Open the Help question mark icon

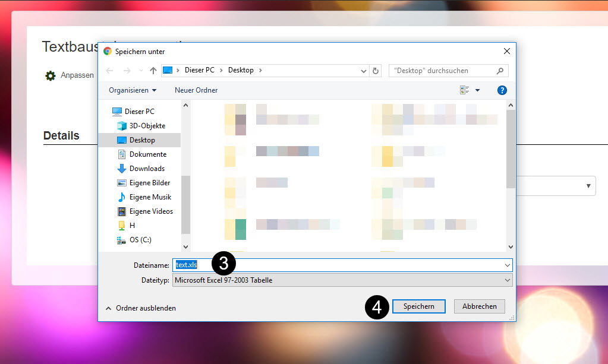[x=502, y=90]
